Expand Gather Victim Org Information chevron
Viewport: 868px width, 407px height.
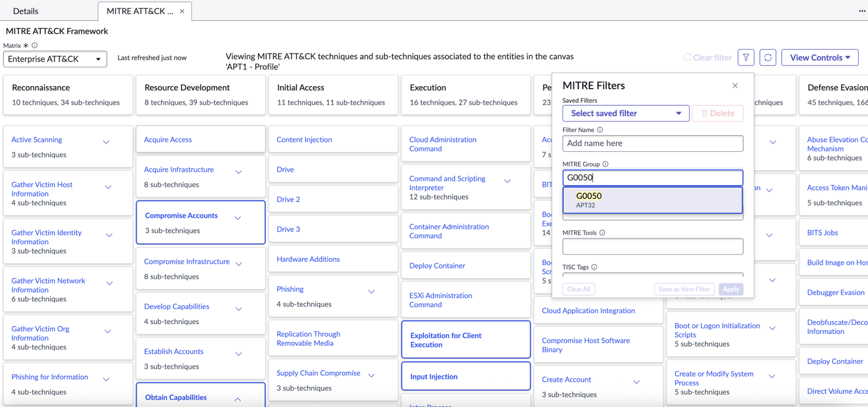(107, 332)
